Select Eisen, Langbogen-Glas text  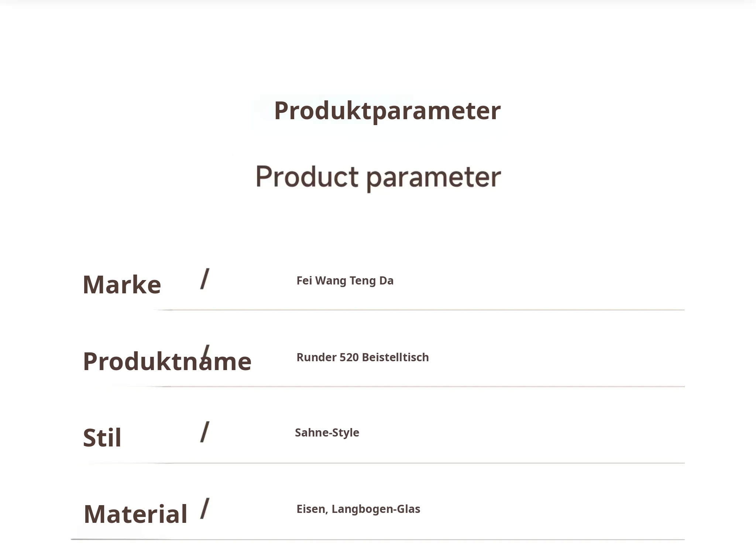pos(358,509)
